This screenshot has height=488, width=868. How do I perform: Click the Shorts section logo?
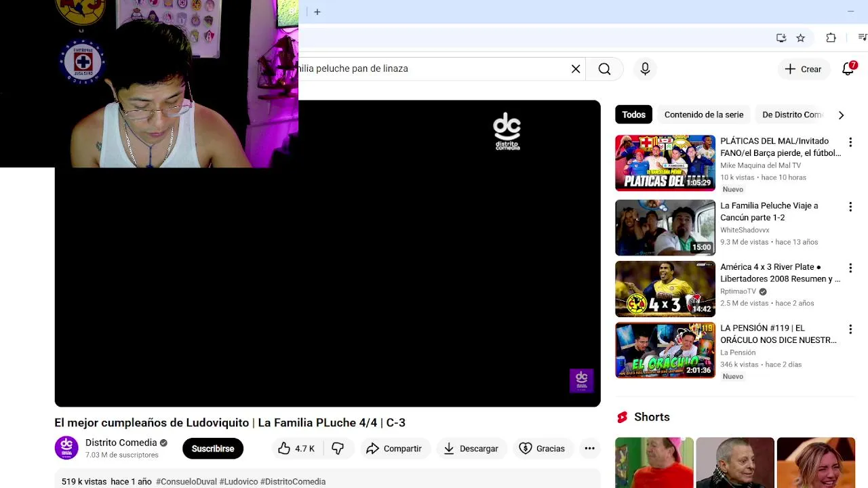(622, 417)
